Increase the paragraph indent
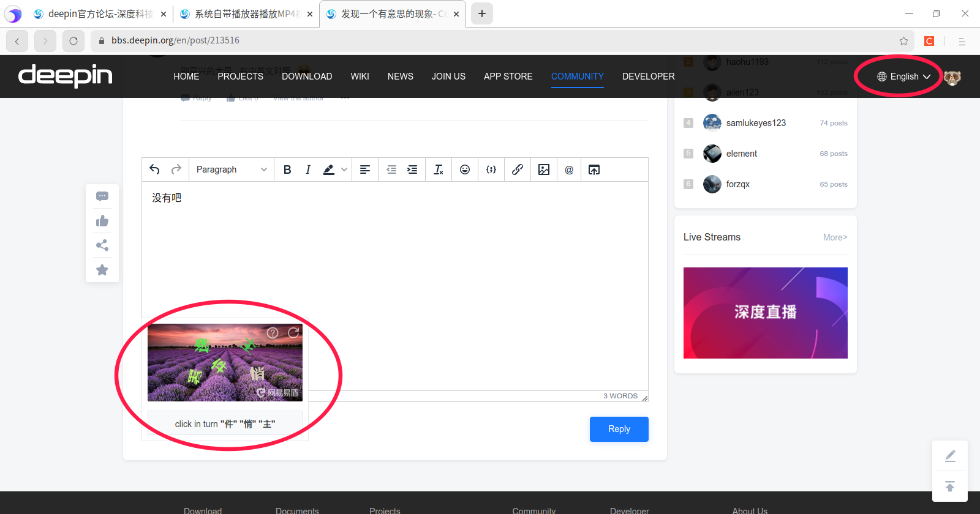This screenshot has height=514, width=980. (x=412, y=169)
